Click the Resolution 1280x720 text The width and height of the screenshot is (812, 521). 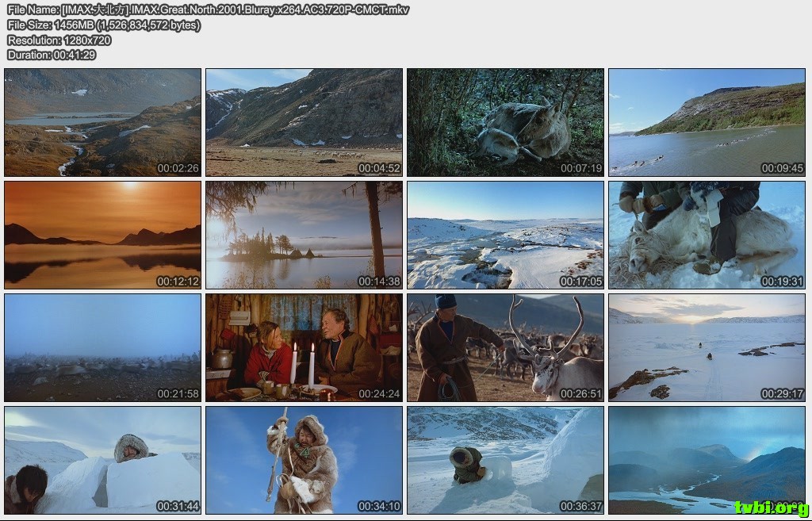[x=59, y=40]
